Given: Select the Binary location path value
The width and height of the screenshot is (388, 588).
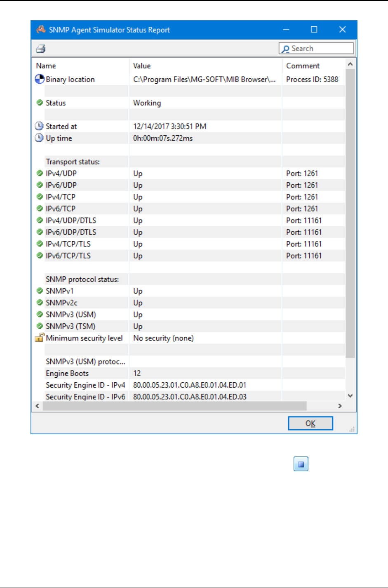Looking at the screenshot, I should 204,79.
